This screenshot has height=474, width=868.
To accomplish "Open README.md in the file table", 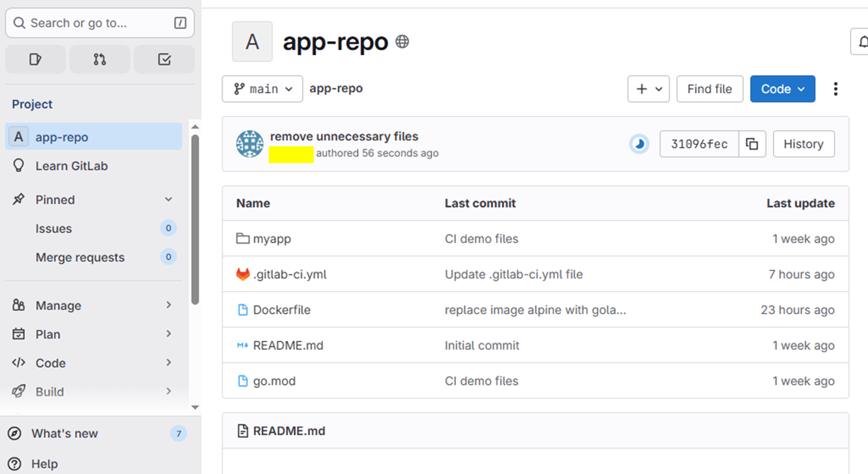I will tap(288, 346).
